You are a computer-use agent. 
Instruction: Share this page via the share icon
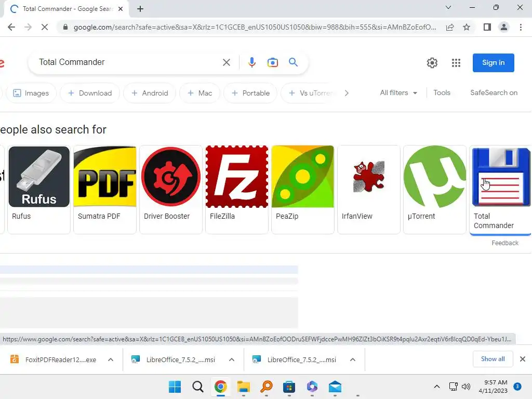coord(450,27)
